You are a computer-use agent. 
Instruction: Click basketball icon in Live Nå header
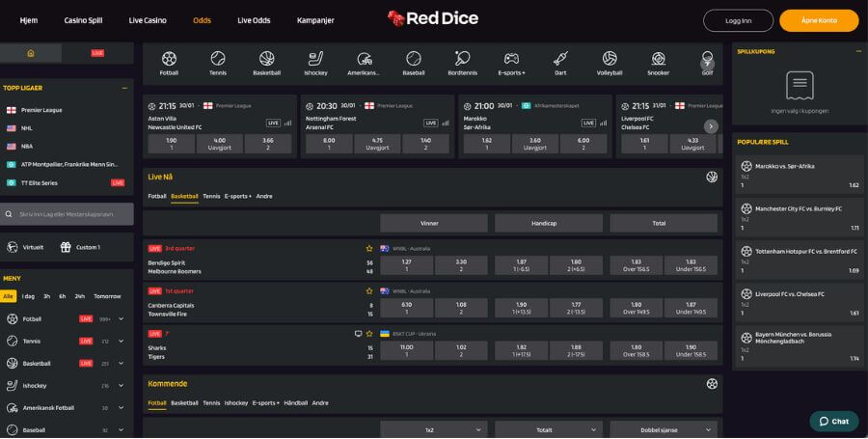[712, 178]
